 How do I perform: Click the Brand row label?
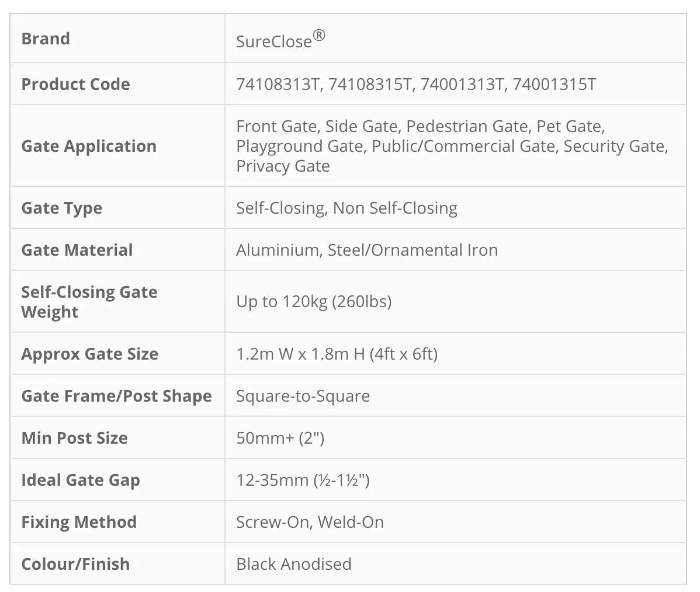pyautogui.click(x=46, y=39)
